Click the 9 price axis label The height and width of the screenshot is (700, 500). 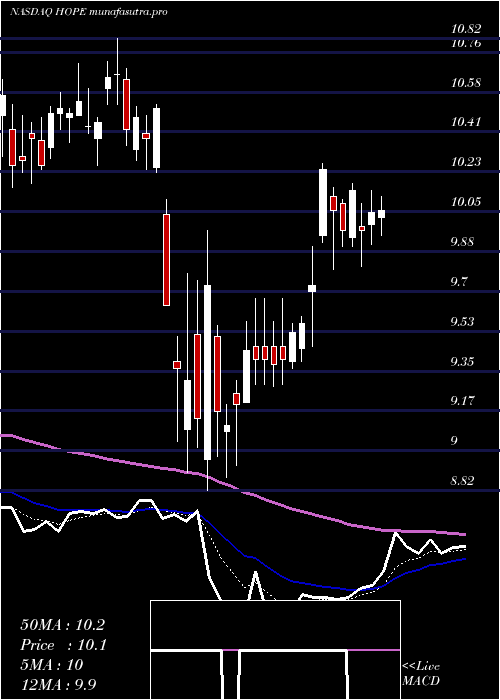pos(454,441)
